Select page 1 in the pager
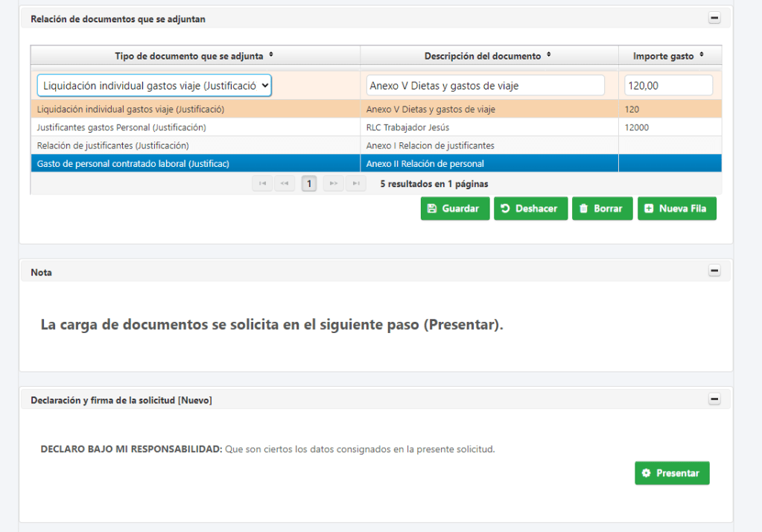Image resolution: width=762 pixels, height=532 pixels. [x=309, y=183]
